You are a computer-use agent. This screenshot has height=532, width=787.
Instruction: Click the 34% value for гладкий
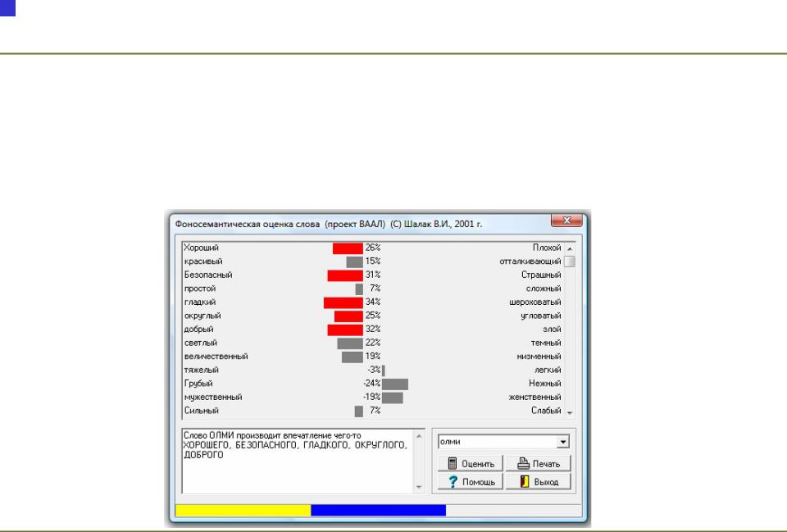pyautogui.click(x=373, y=302)
